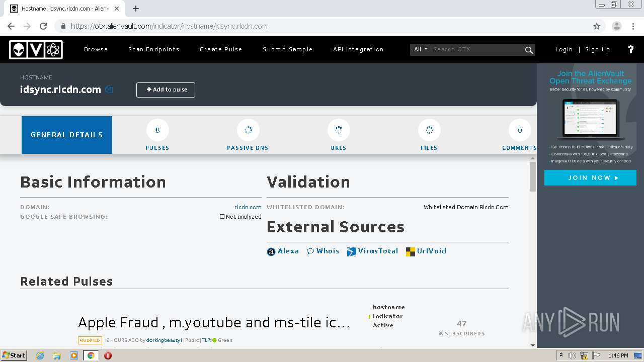Bookmark this page with the star
644x362 pixels.
click(597, 26)
